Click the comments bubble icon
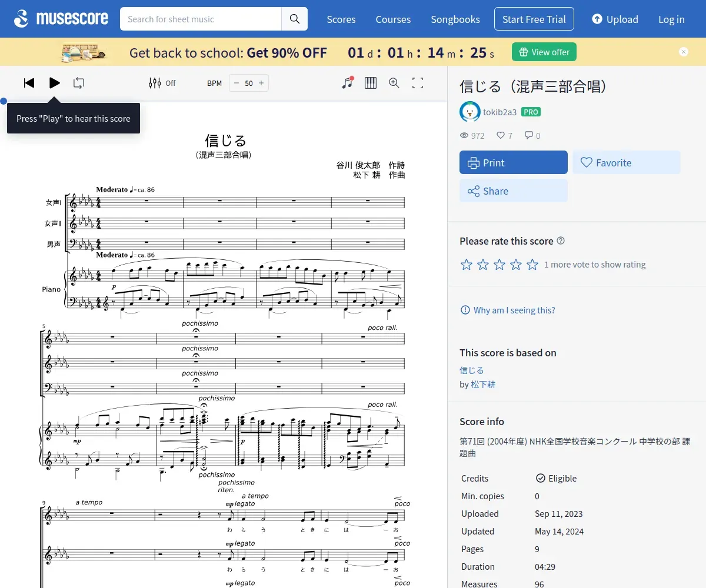706x588 pixels. (x=529, y=135)
